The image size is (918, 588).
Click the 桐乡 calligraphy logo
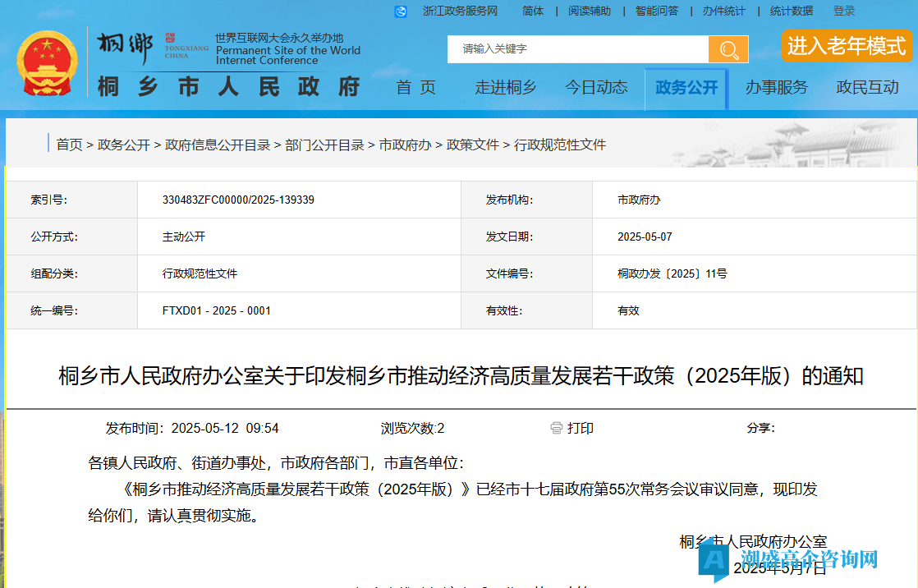tap(125, 48)
